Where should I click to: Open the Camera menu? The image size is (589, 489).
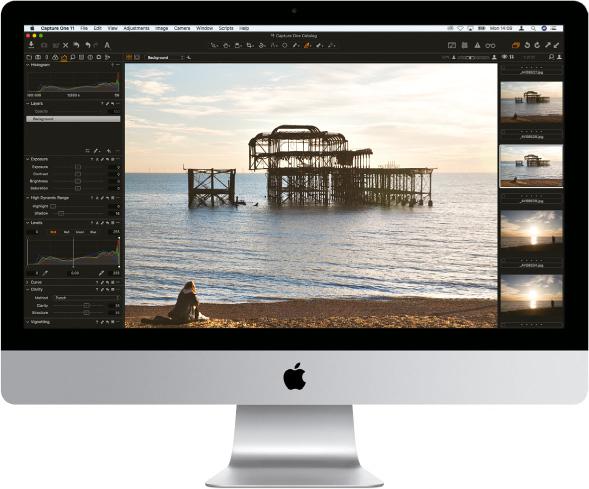(x=182, y=28)
